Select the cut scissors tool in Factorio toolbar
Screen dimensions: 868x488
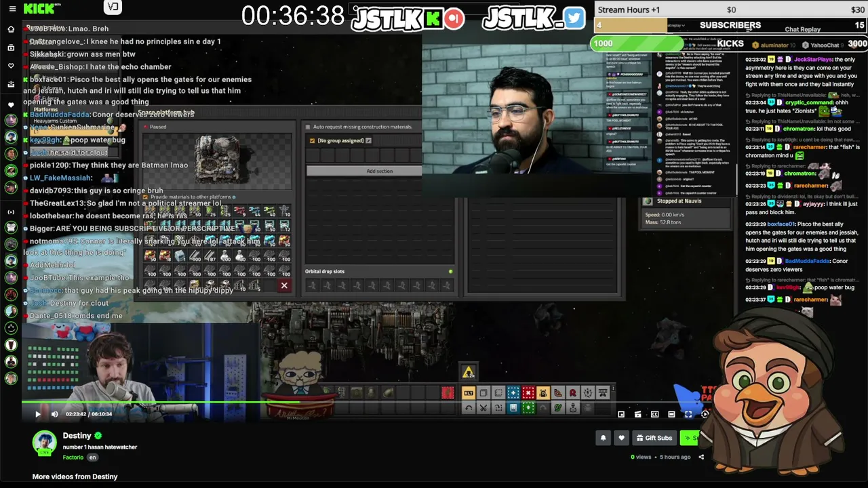484,407
